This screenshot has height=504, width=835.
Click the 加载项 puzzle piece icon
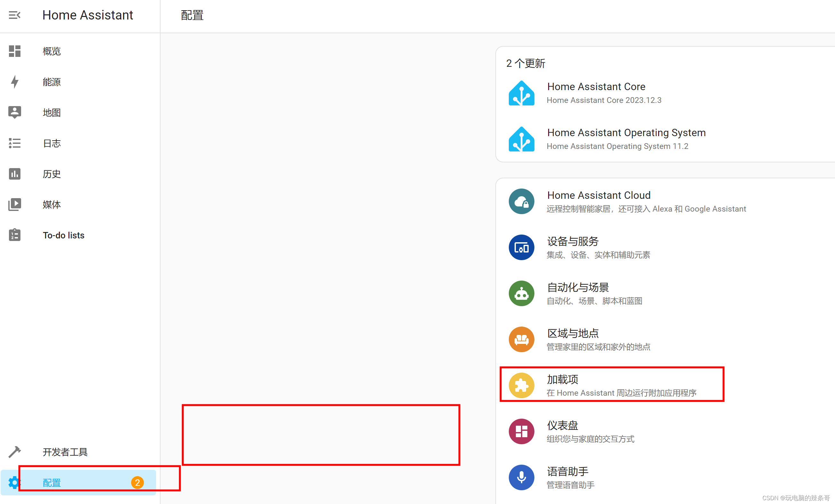pyautogui.click(x=522, y=385)
